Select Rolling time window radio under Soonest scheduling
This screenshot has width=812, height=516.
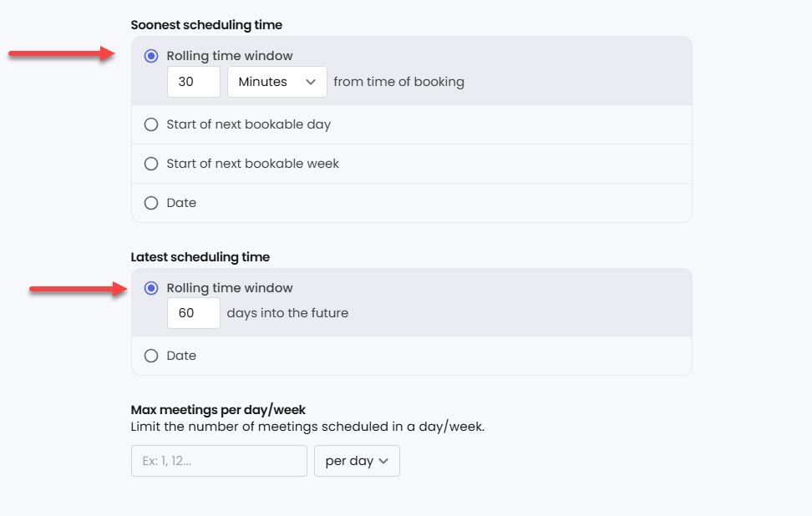[x=151, y=56]
